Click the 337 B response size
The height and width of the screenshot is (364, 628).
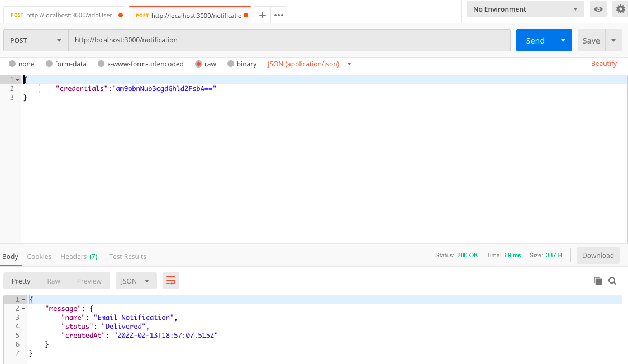click(x=554, y=255)
